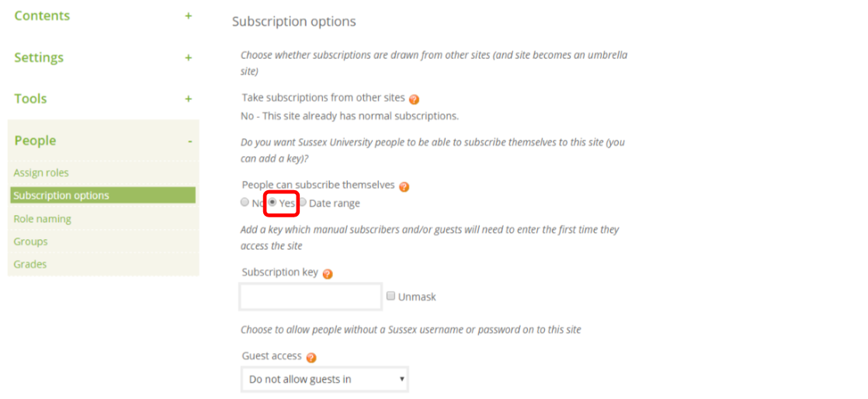Expand the Settings section with plus sign
The image size is (868, 399).
pyautogui.click(x=188, y=57)
